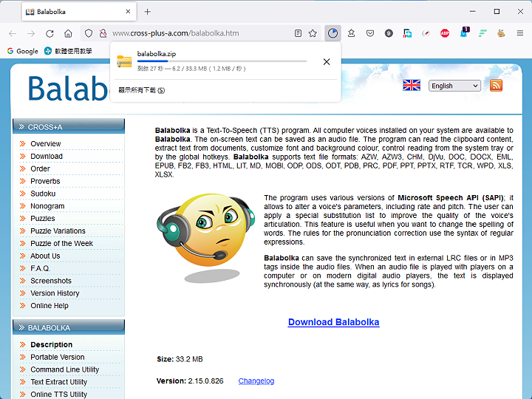The width and height of the screenshot is (532, 399).
Task: Click the UK flag language icon
Action: (412, 85)
